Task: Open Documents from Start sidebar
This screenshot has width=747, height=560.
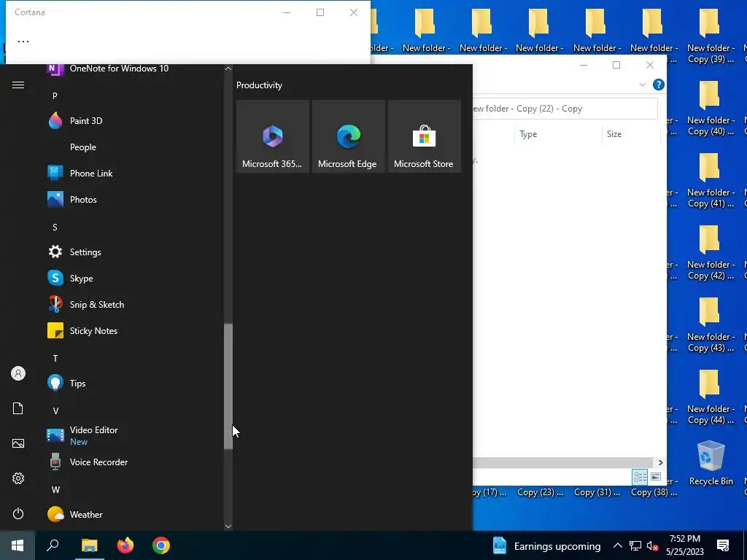Action: [18, 408]
